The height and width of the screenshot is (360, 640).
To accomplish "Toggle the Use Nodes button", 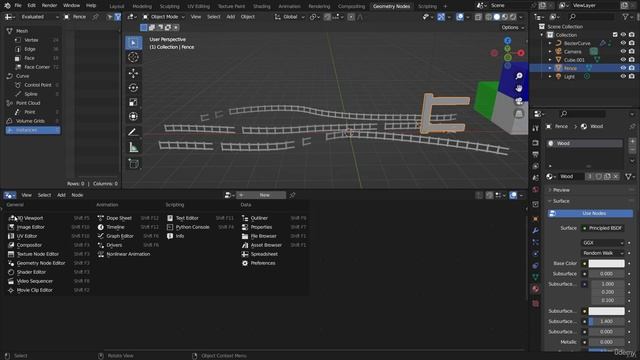I will point(590,213).
